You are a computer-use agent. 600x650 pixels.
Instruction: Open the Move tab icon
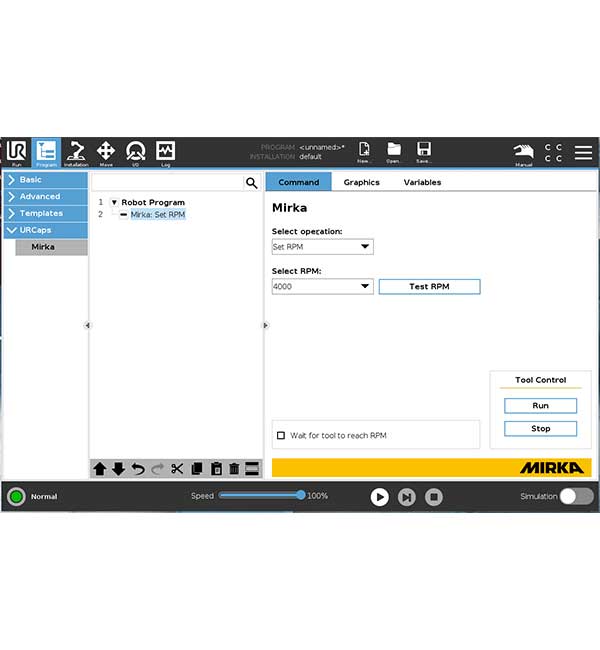coord(106,152)
